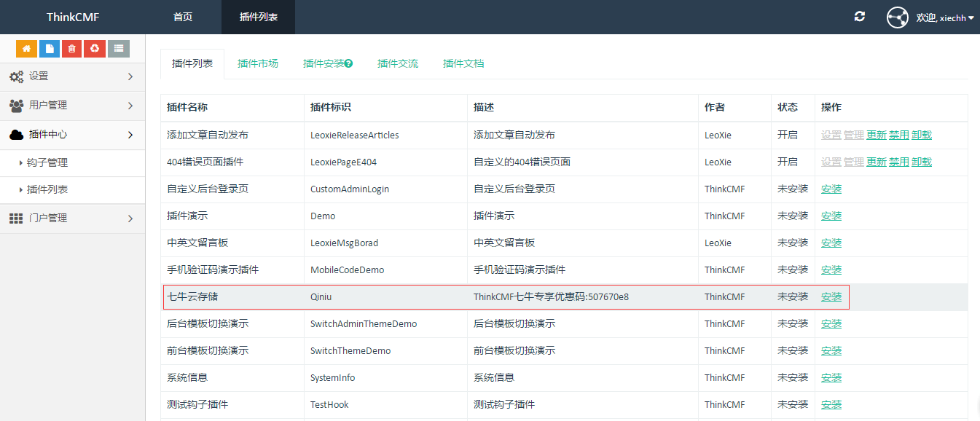Install the 前台模板切换演示 plugin
Viewport: 980px width, 421px height.
(x=831, y=350)
